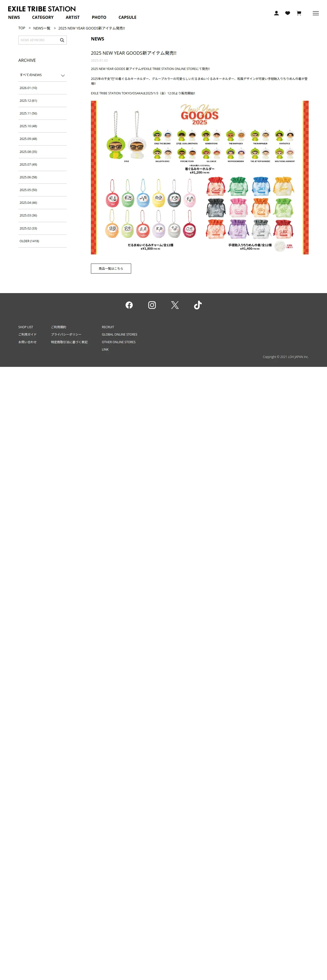This screenshot has height=980, width=327.
Task: Select the ARCHIVE sidebar heading
Action: click(27, 61)
